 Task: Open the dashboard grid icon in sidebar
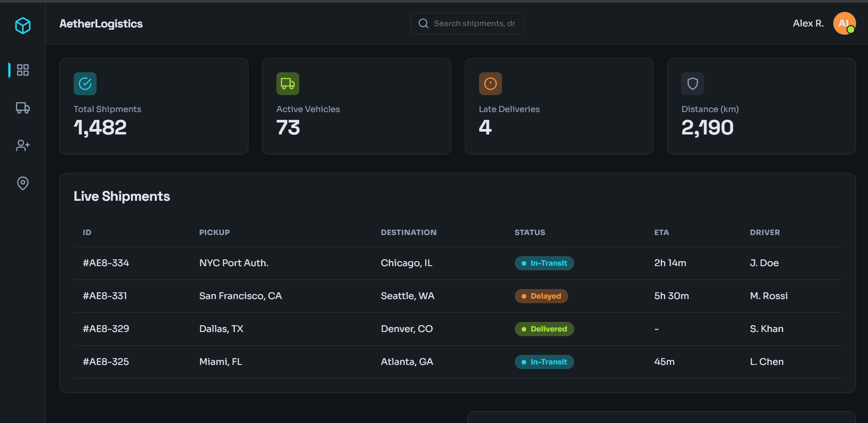point(23,70)
